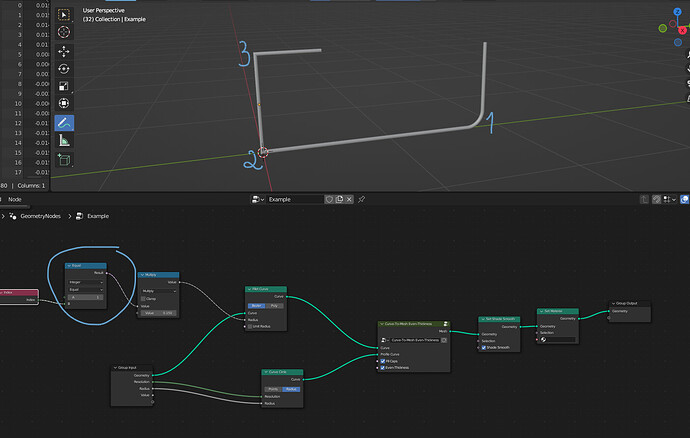Select the Index node header

19,292
